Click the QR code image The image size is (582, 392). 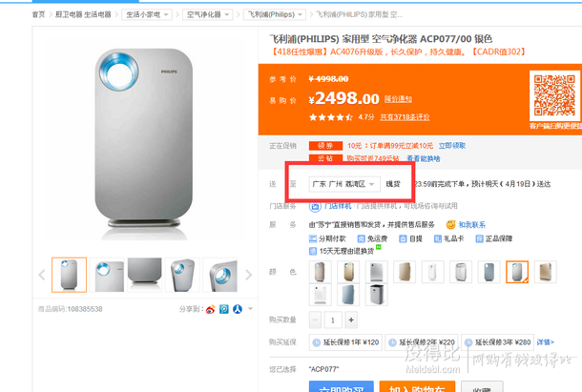pos(555,95)
